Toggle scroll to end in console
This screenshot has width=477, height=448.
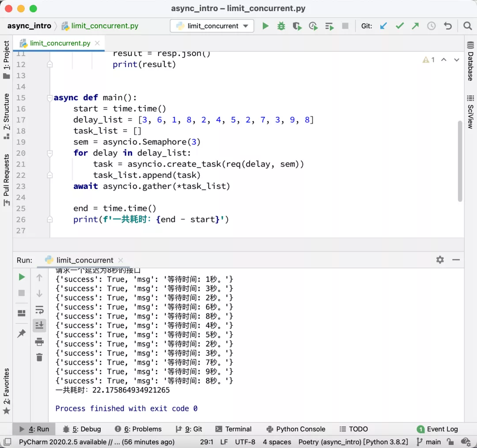39,326
